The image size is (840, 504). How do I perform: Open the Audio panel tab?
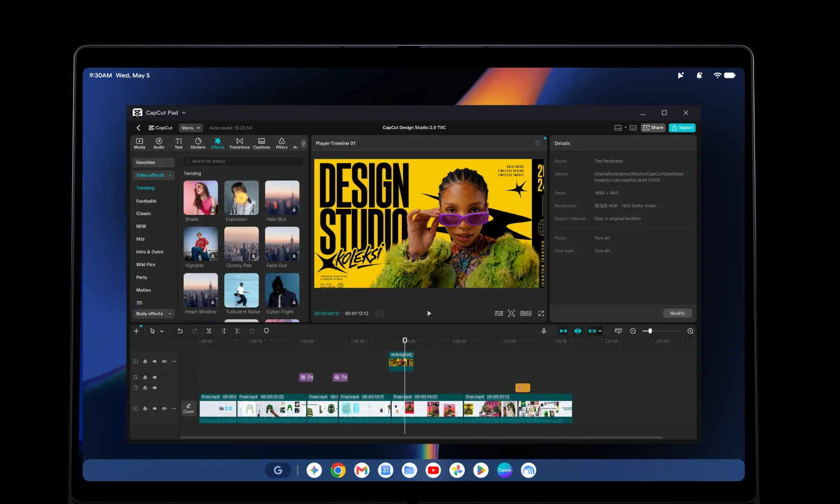tap(159, 143)
